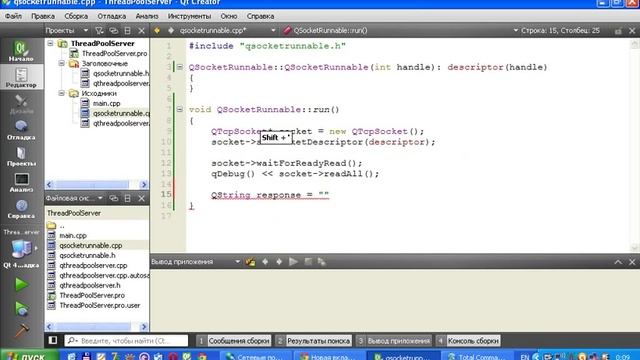Open the Окно menu
This screenshot has height=360, width=640.
[229, 16]
